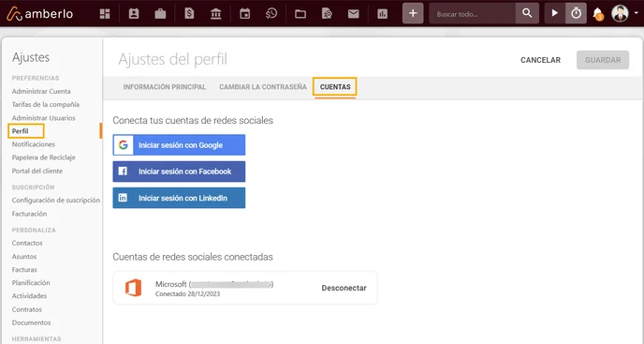Click the Microsoft Office logo
The height and width of the screenshot is (344, 644).
coord(134,288)
